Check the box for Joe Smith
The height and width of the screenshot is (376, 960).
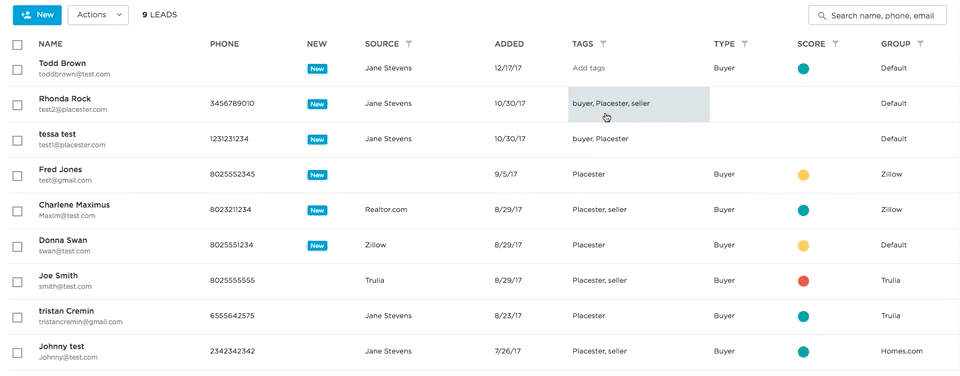click(17, 282)
